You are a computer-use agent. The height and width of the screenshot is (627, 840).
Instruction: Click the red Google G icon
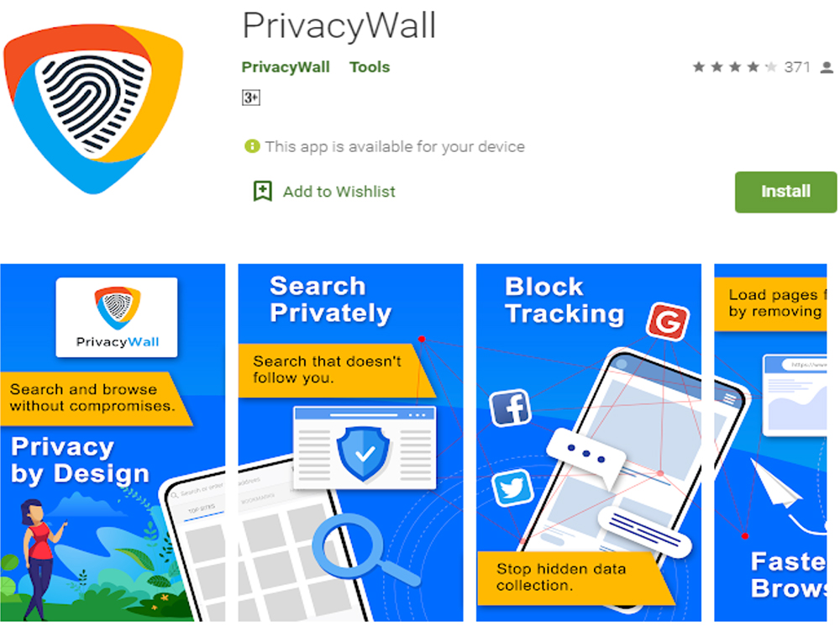coord(668,321)
